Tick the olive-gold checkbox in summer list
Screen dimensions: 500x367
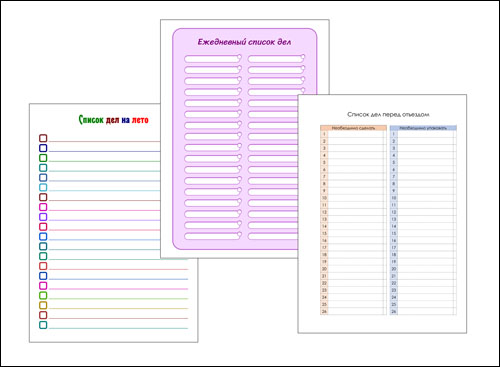(x=43, y=305)
